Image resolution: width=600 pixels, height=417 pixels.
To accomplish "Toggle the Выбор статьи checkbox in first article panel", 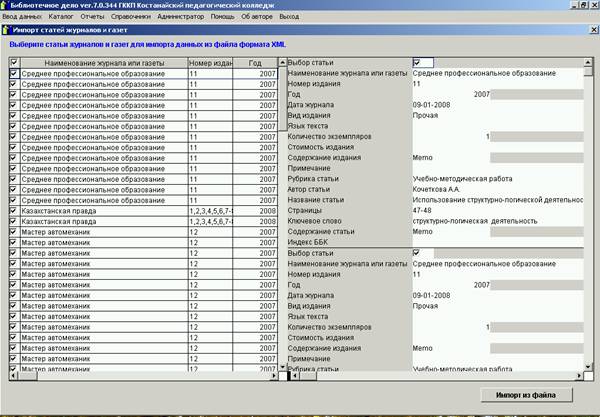I will pos(417,62).
